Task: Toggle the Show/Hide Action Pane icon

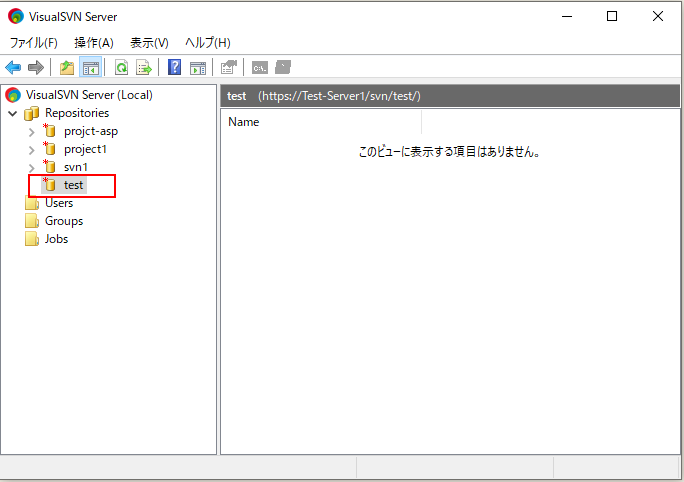Action: [x=198, y=68]
